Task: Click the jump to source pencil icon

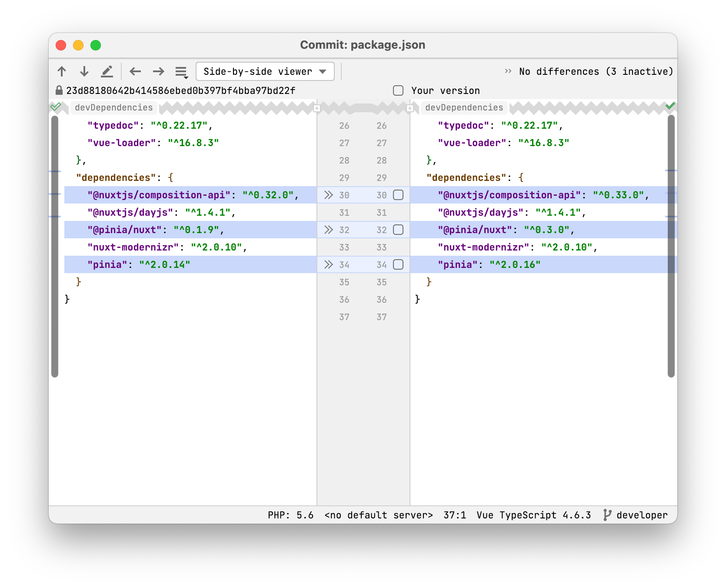Action: pyautogui.click(x=107, y=71)
